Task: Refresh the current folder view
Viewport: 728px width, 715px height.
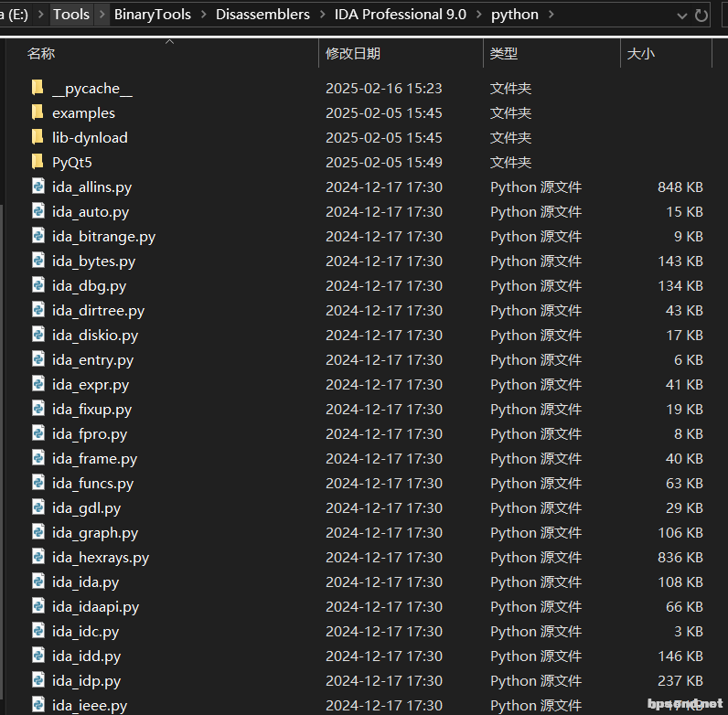Action: pos(701,16)
